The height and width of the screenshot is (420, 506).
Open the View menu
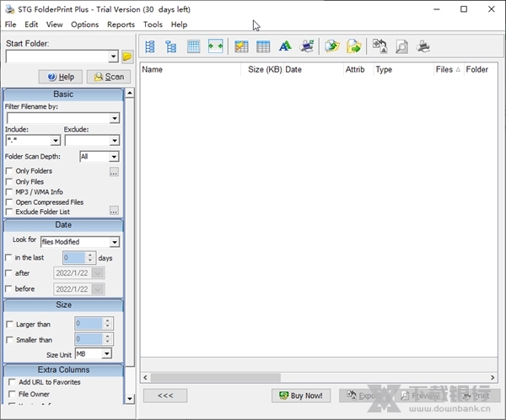point(54,24)
